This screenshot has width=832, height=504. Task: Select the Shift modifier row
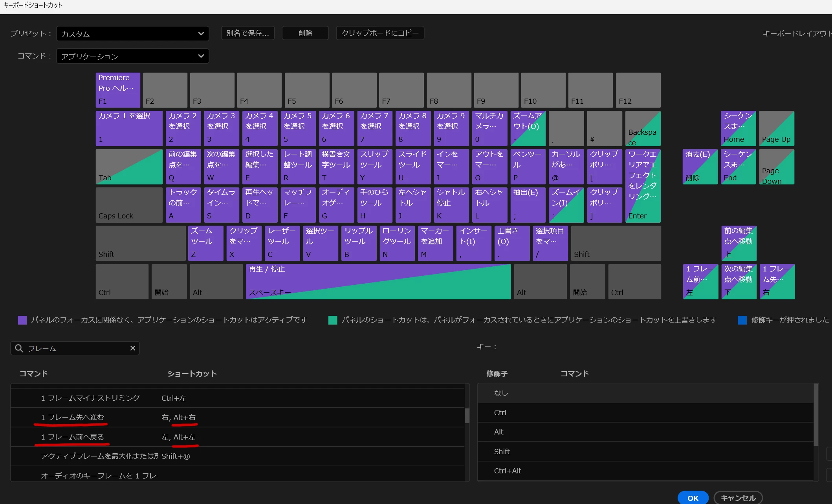click(645, 451)
